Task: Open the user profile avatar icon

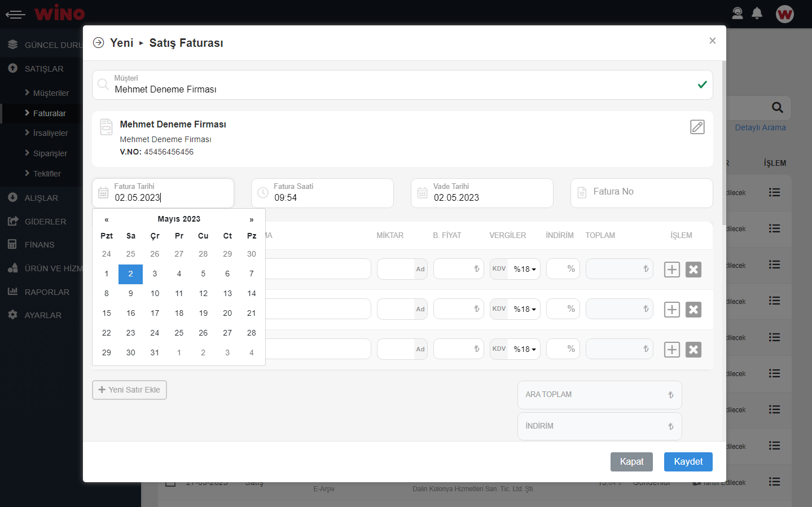Action: coord(784,14)
